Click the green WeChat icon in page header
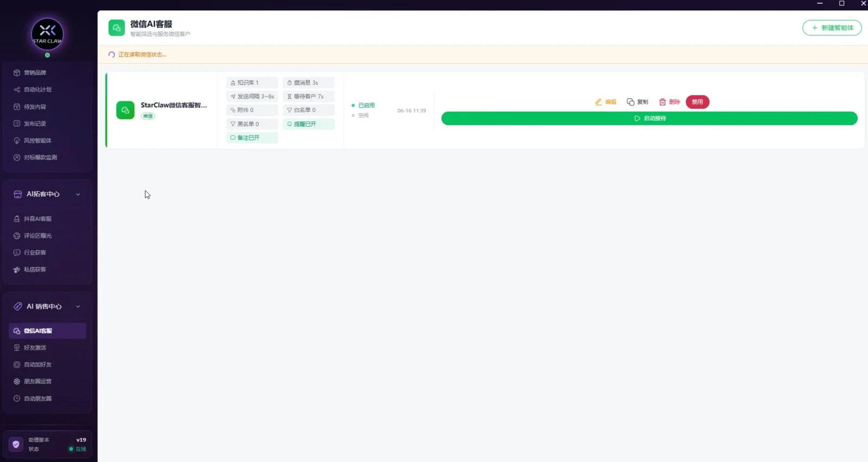The width and height of the screenshot is (868, 462). (117, 28)
